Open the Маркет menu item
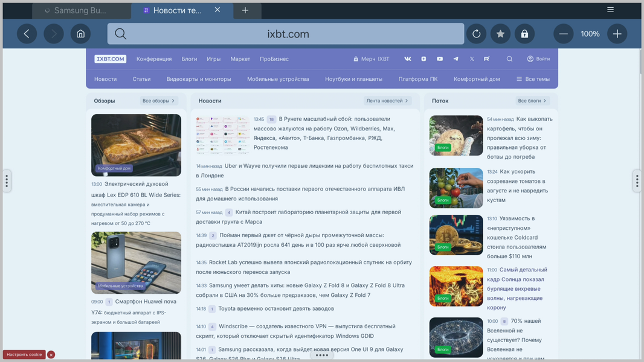This screenshot has height=362, width=644. pos(240,59)
